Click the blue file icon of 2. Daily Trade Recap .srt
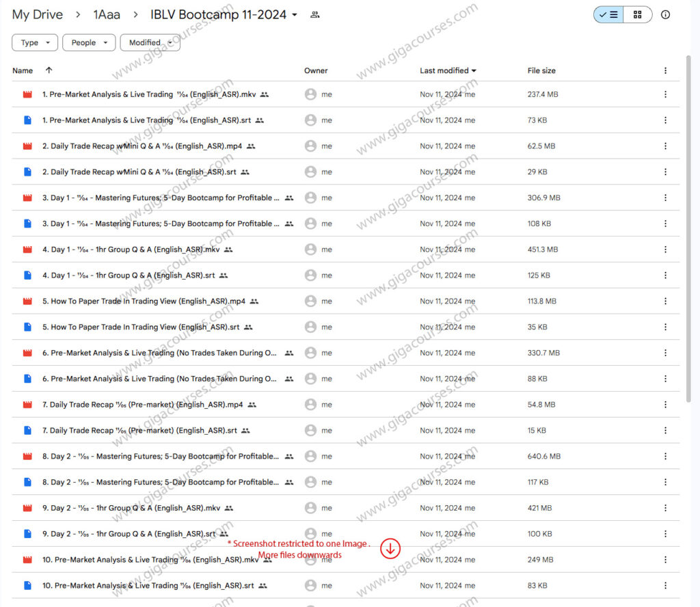This screenshot has width=700, height=607. pos(27,172)
